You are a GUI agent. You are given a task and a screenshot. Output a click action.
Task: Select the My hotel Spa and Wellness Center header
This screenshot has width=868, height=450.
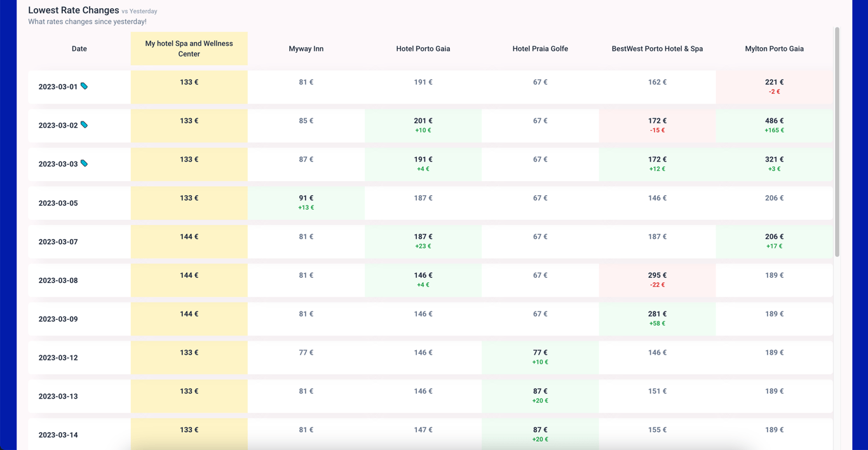coord(189,49)
